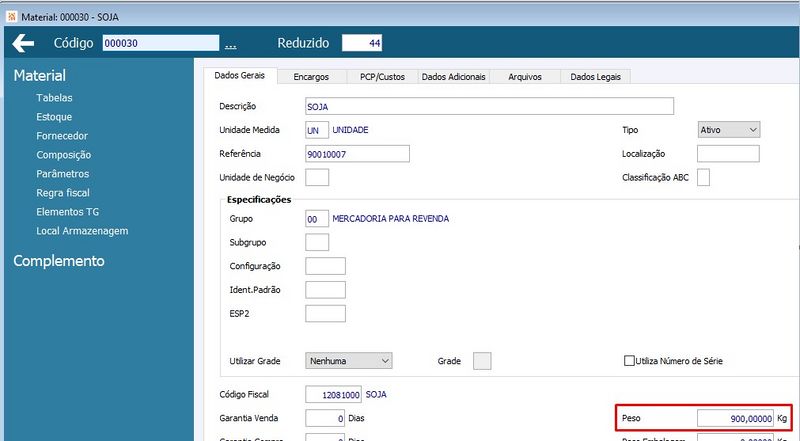The height and width of the screenshot is (441, 800).
Task: Select the Dados Gerais tab
Action: tap(240, 76)
